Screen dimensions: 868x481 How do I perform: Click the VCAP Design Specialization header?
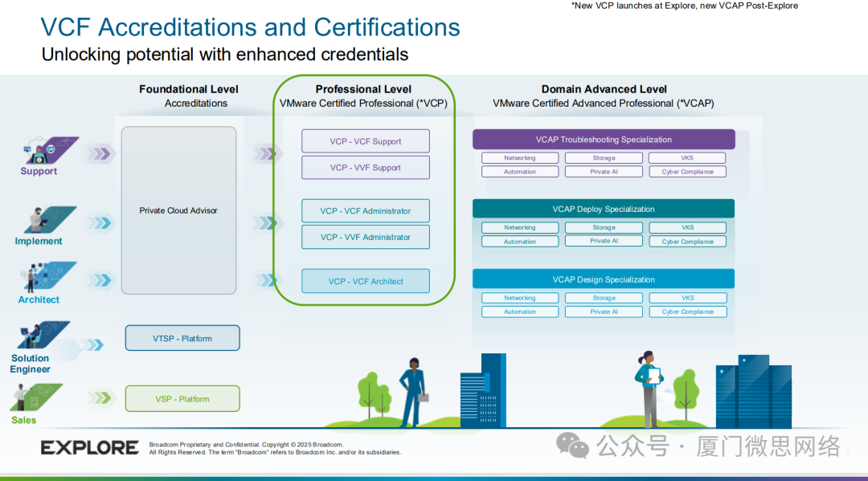point(604,279)
